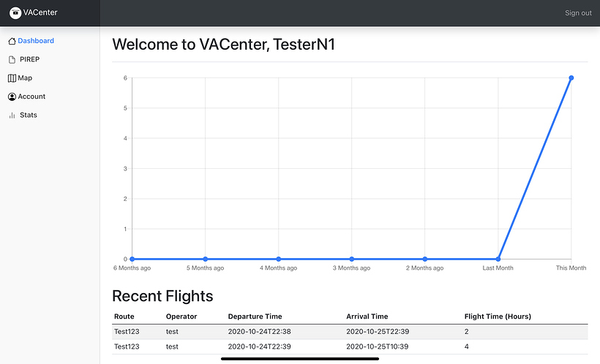This screenshot has width=600, height=364.
Task: Click the Departure Time column header
Action: tap(255, 316)
